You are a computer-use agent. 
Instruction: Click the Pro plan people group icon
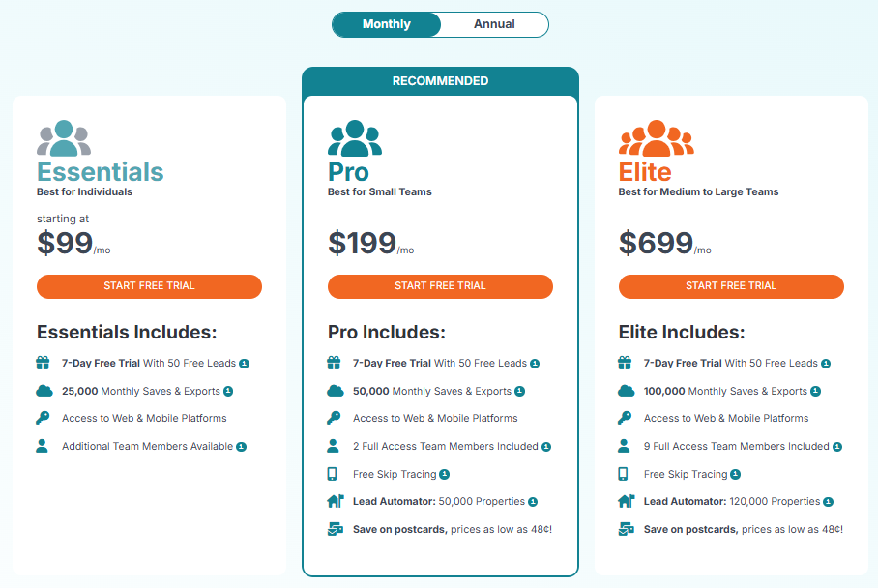(354, 138)
